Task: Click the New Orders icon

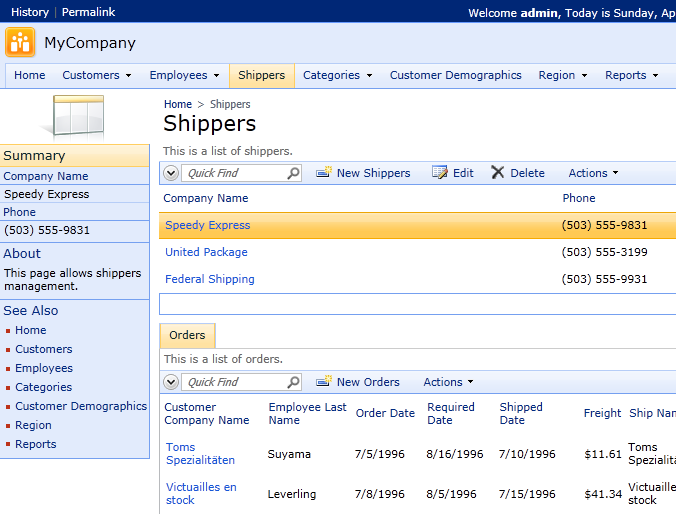Action: point(324,382)
